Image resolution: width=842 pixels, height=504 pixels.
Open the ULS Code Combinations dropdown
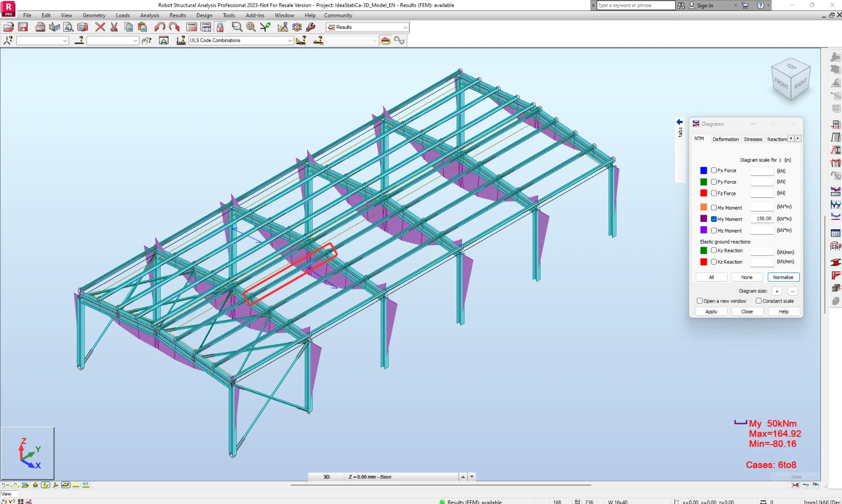[x=290, y=41]
